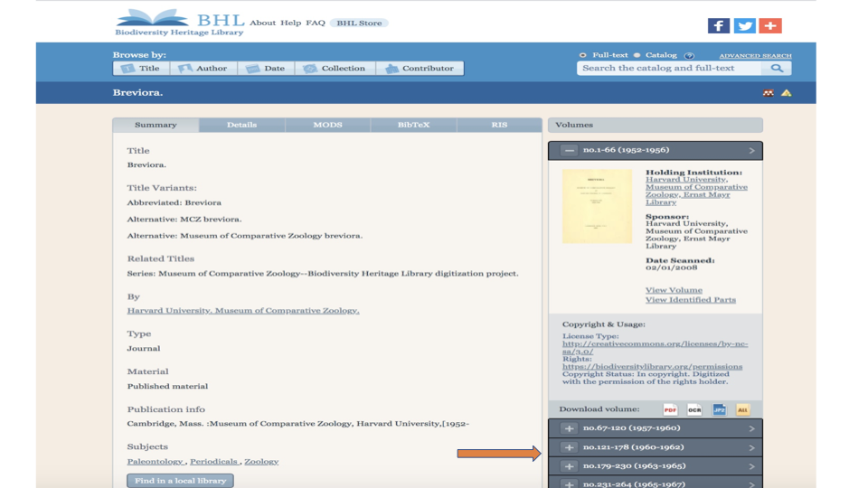The width and height of the screenshot is (868, 488).
Task: Open the biodiversitylibrary.org permissions link
Action: 652,366
